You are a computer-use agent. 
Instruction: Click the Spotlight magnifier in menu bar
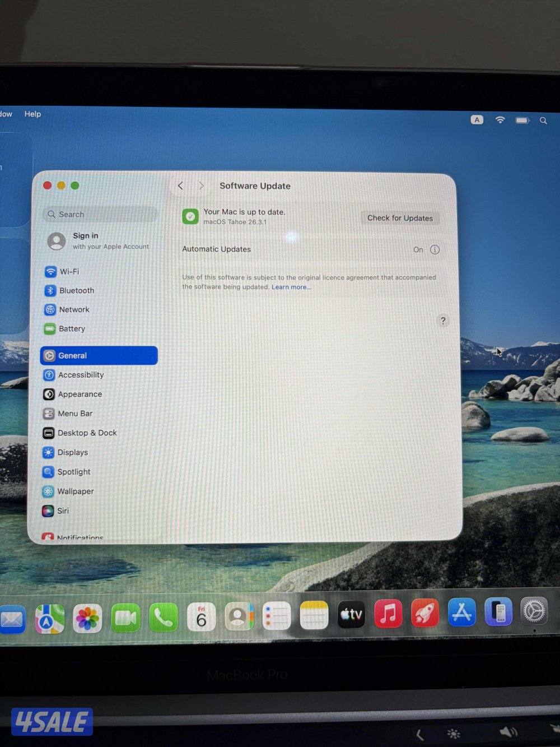pos(543,120)
